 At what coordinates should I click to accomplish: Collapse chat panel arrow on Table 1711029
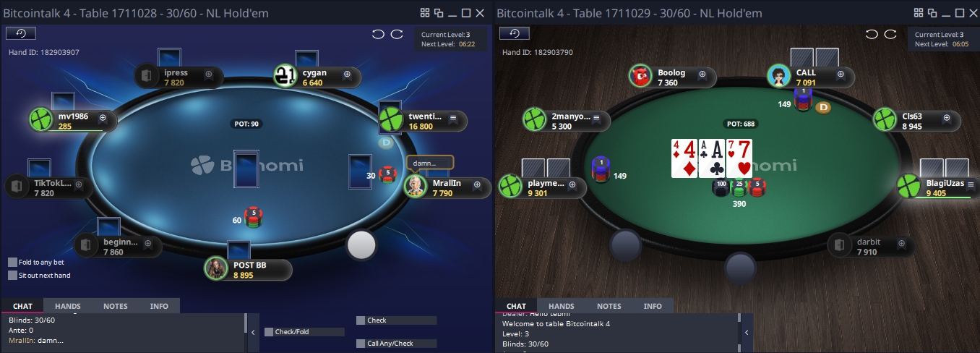pyautogui.click(x=747, y=333)
